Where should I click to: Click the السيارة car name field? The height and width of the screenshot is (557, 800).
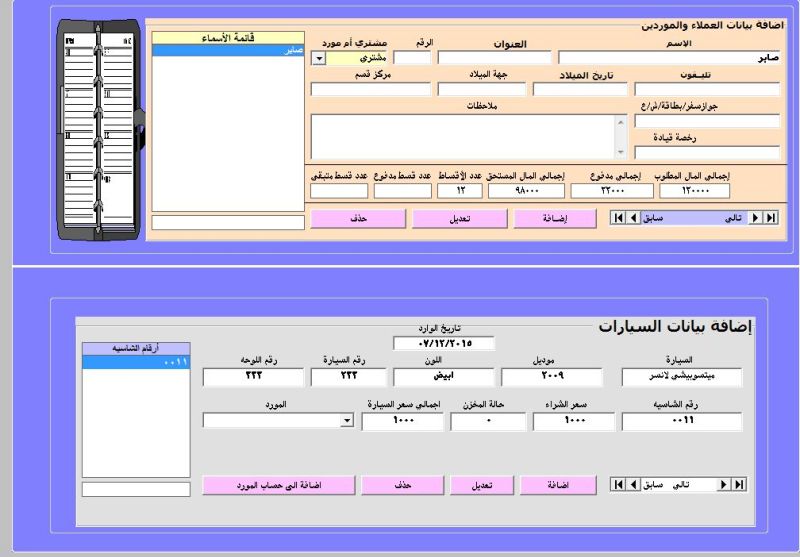click(682, 377)
